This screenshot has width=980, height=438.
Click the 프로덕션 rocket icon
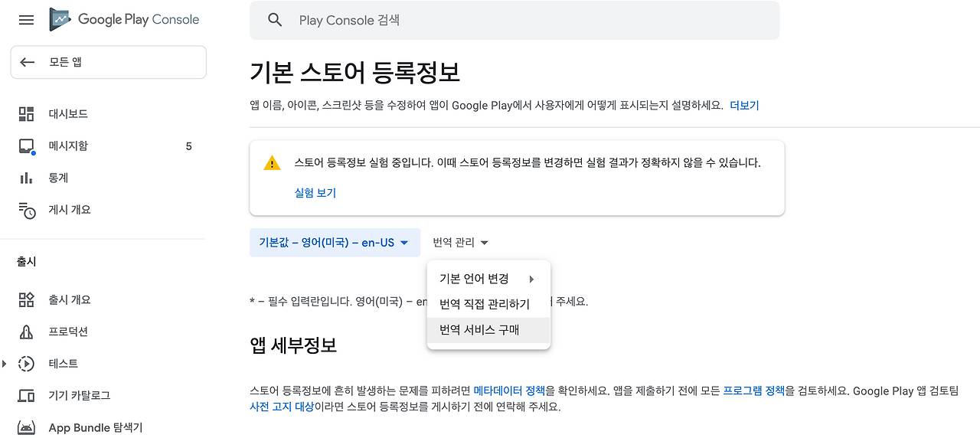tap(26, 332)
